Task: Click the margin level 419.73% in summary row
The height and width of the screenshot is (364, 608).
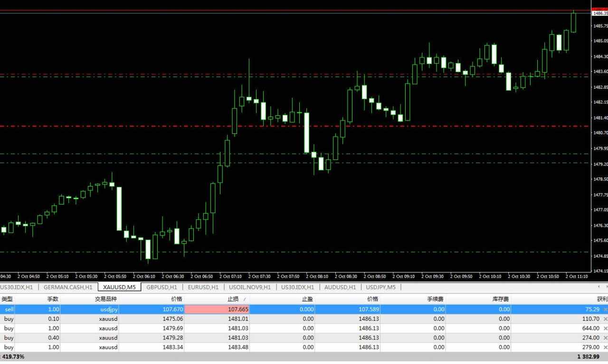Action: (x=13, y=356)
